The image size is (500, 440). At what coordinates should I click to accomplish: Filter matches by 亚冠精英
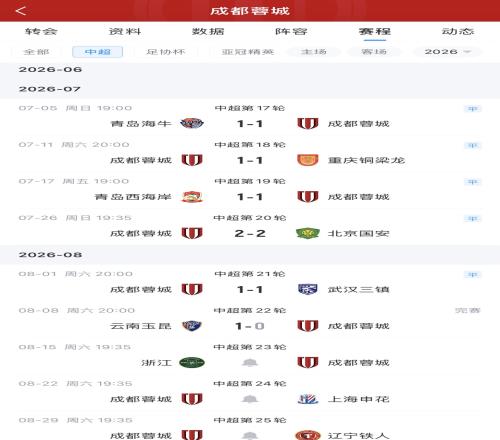[248, 52]
